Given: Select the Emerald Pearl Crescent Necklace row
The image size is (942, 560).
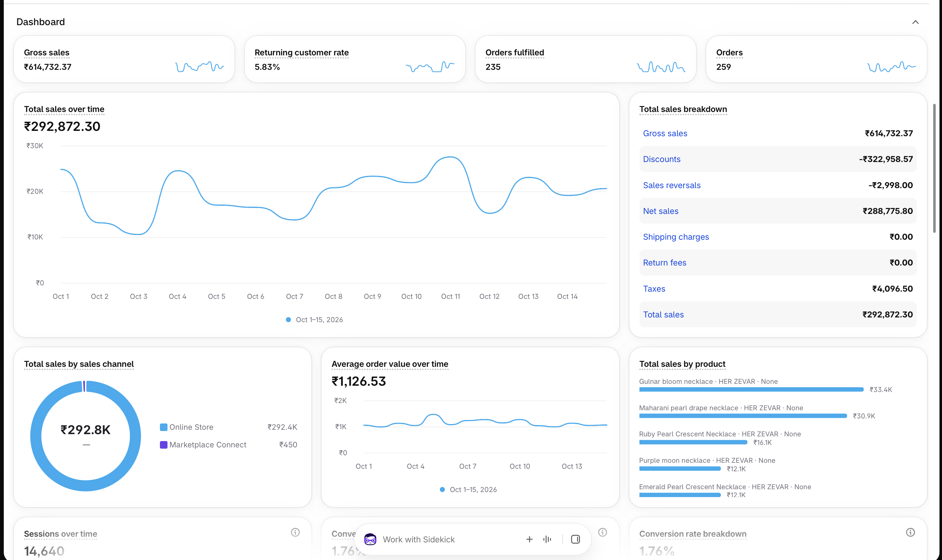Looking at the screenshot, I should pos(725,490).
